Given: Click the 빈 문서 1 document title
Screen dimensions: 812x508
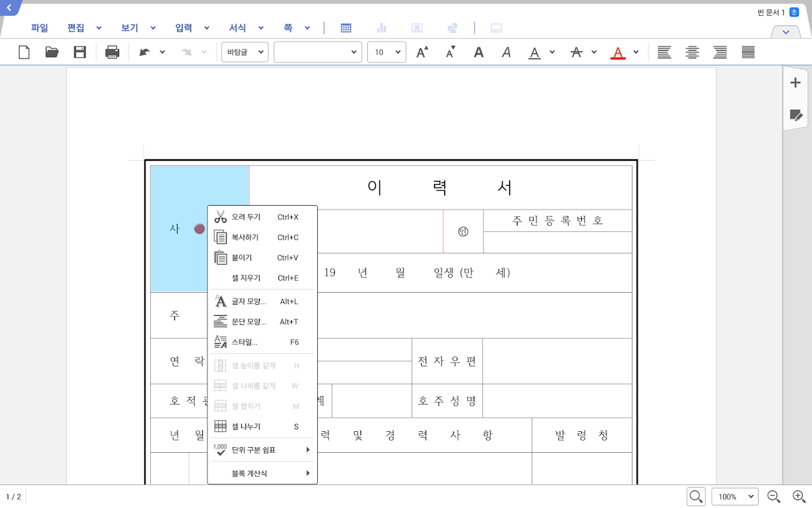Looking at the screenshot, I should tap(771, 13).
